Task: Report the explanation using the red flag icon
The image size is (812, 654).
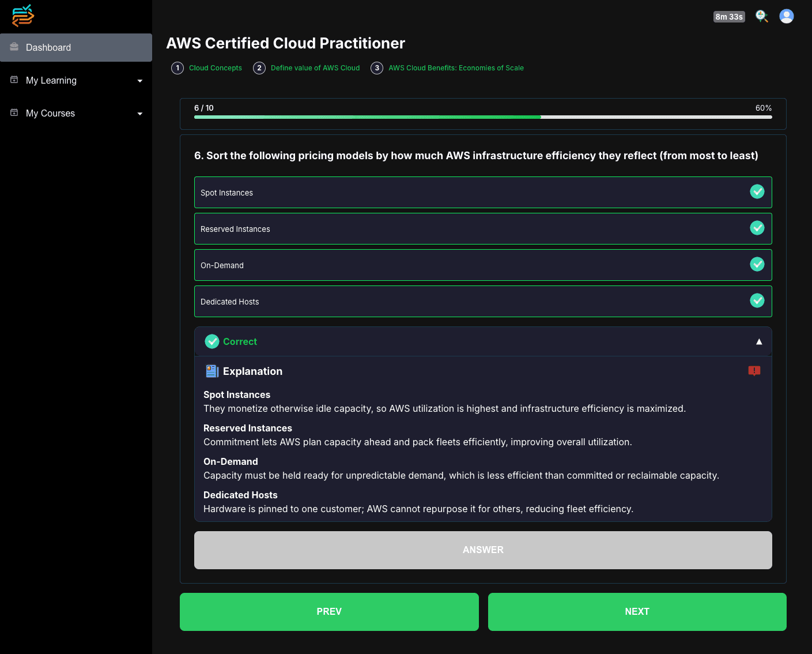Action: point(754,371)
